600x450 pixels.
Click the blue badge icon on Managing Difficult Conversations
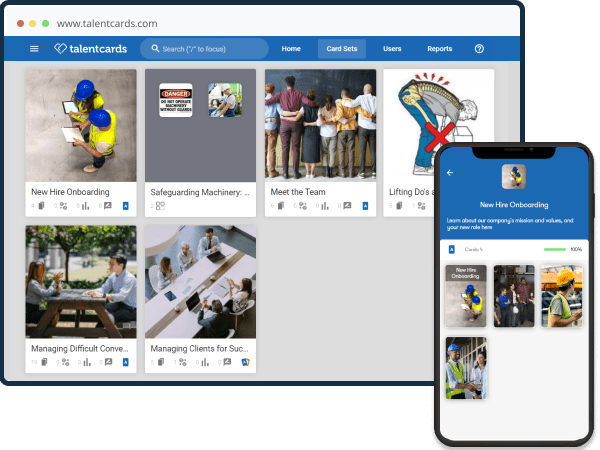(126, 362)
